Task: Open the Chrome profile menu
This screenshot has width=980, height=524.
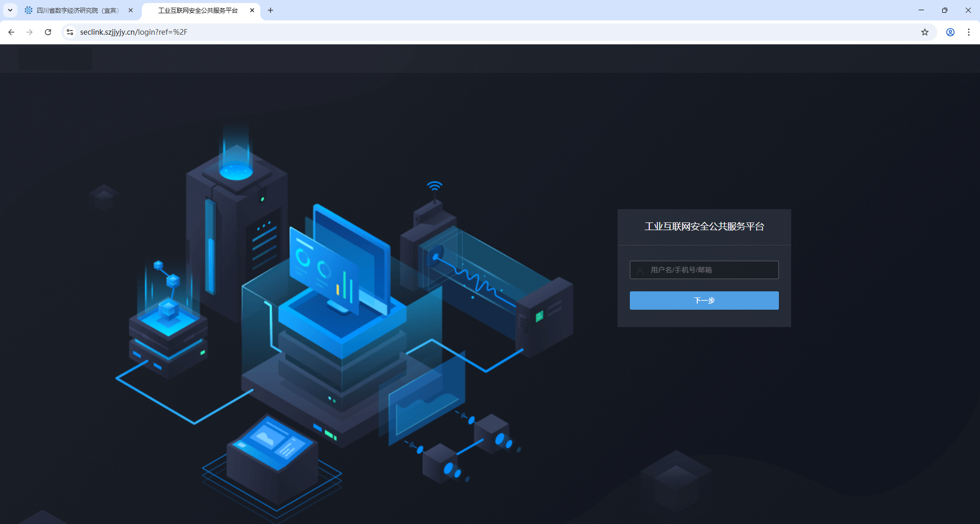Action: pyautogui.click(x=950, y=32)
